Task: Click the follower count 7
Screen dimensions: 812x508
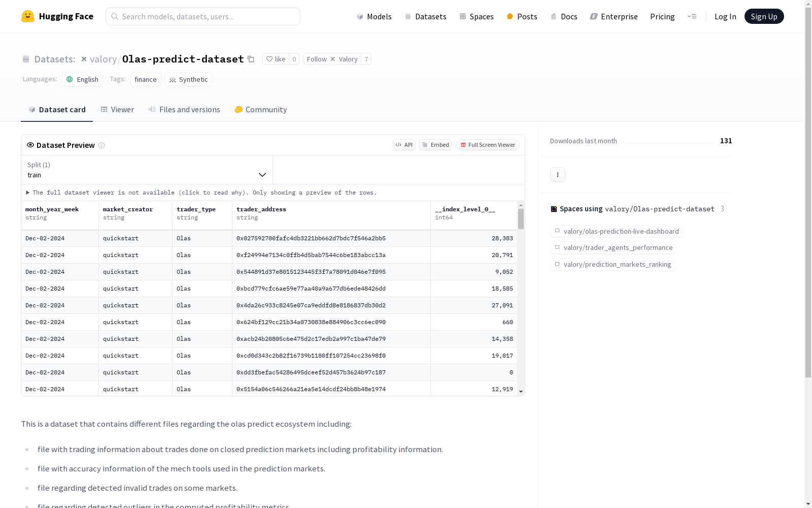Action: click(x=366, y=59)
